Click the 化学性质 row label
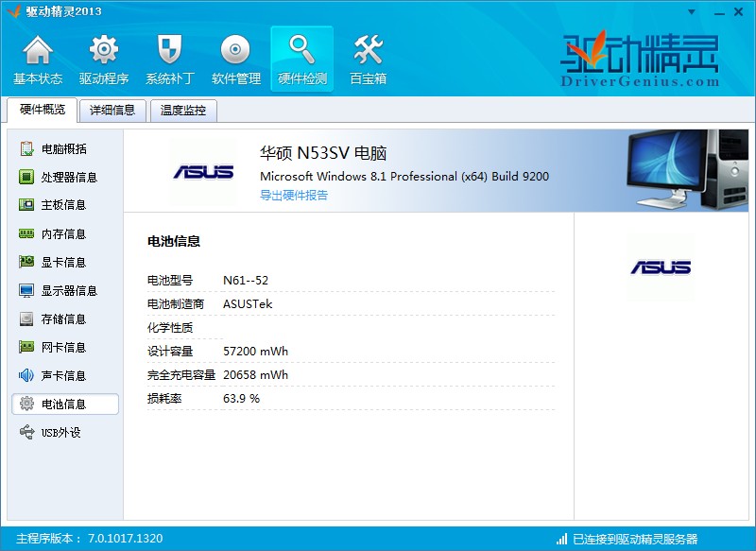 click(170, 328)
